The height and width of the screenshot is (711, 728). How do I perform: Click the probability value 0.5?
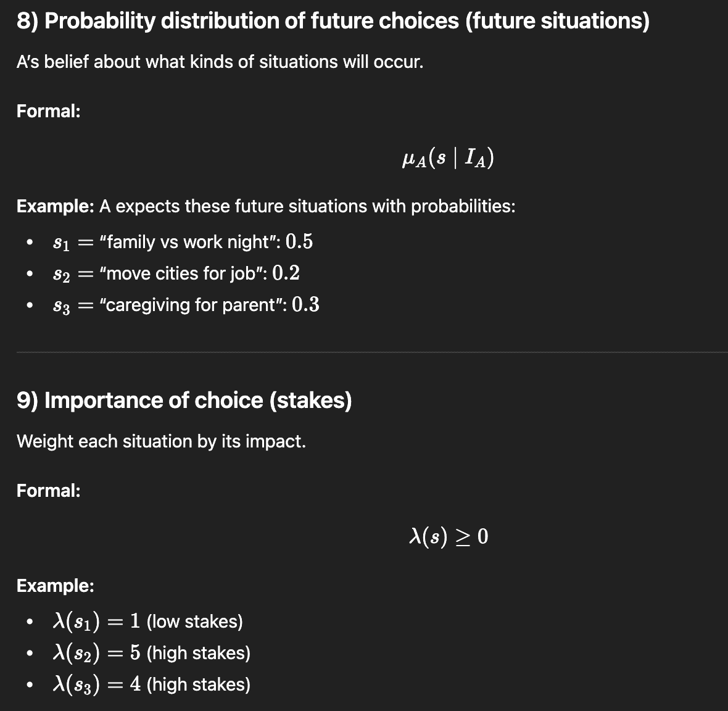coord(299,241)
